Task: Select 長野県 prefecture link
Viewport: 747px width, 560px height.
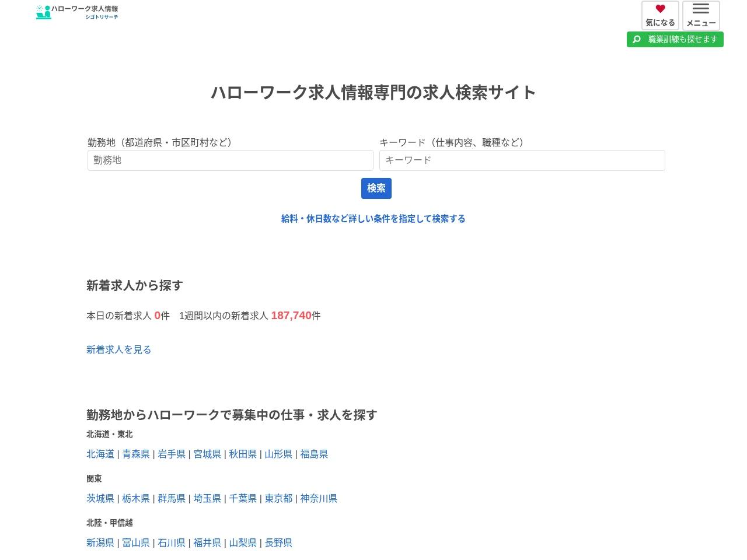Action: (278, 542)
